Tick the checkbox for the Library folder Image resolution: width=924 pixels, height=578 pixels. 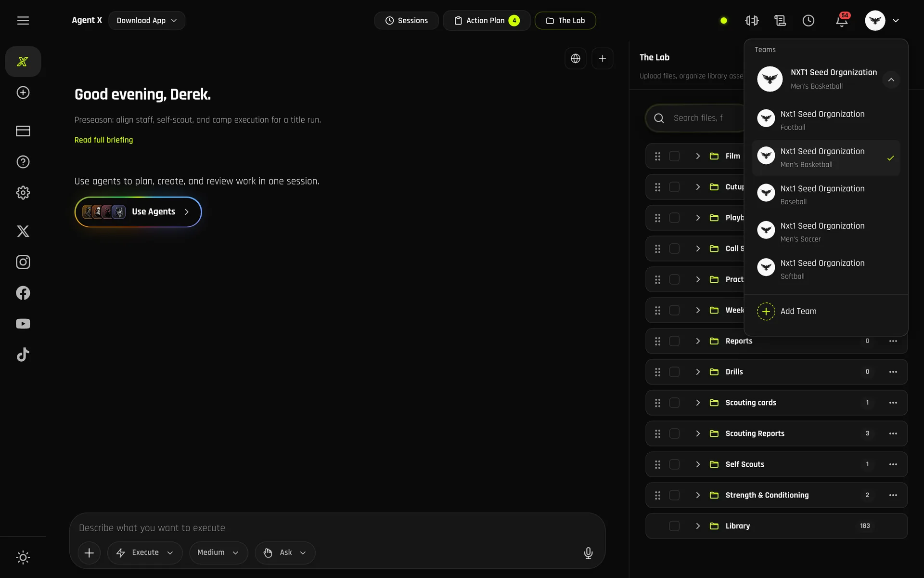(675, 526)
